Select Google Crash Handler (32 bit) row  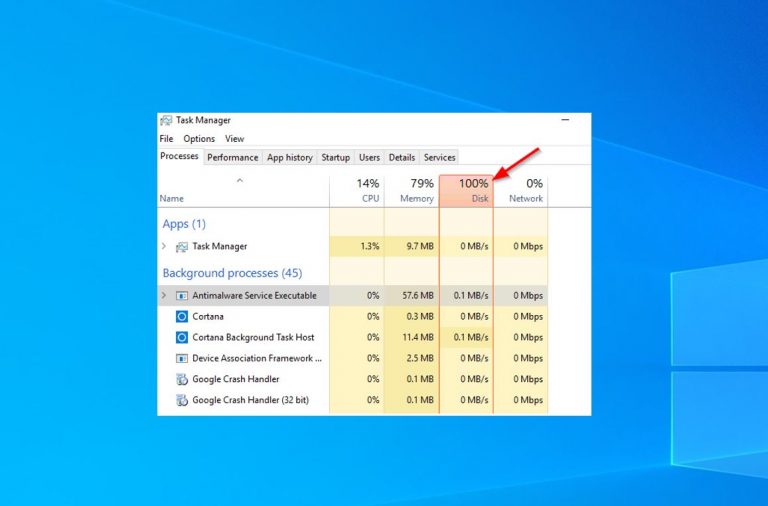pos(352,400)
